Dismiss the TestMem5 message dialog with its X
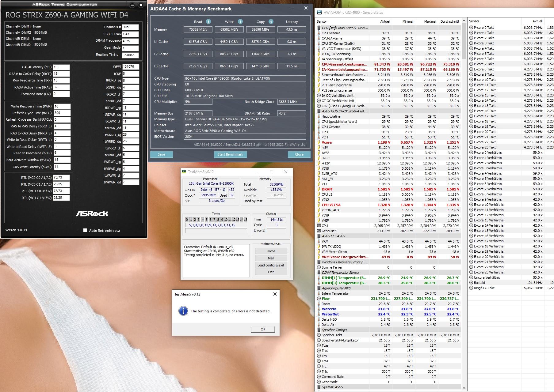This screenshot has width=554, height=392. pos(275,294)
